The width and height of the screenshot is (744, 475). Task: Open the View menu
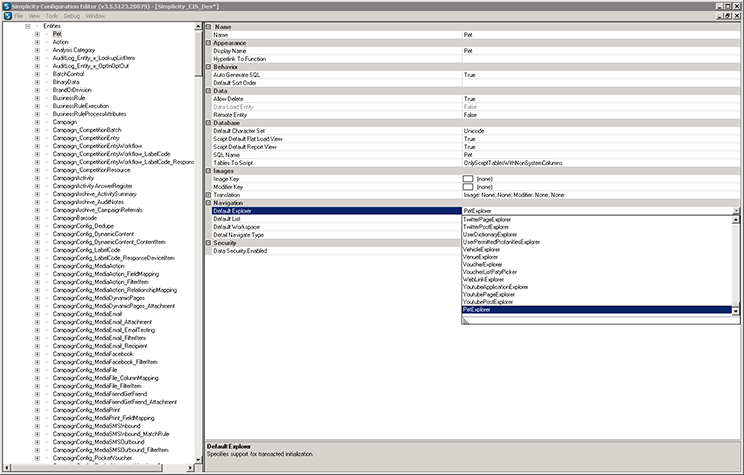click(x=34, y=16)
